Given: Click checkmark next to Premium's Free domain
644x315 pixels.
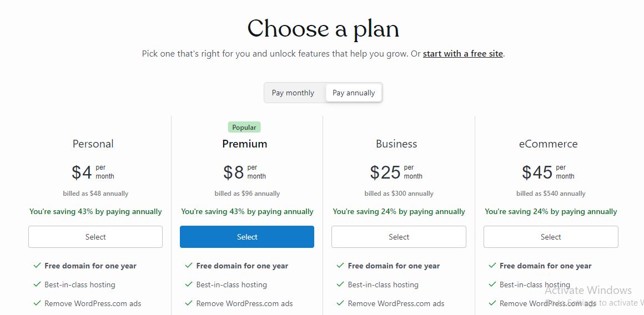Looking at the screenshot, I should point(189,266).
